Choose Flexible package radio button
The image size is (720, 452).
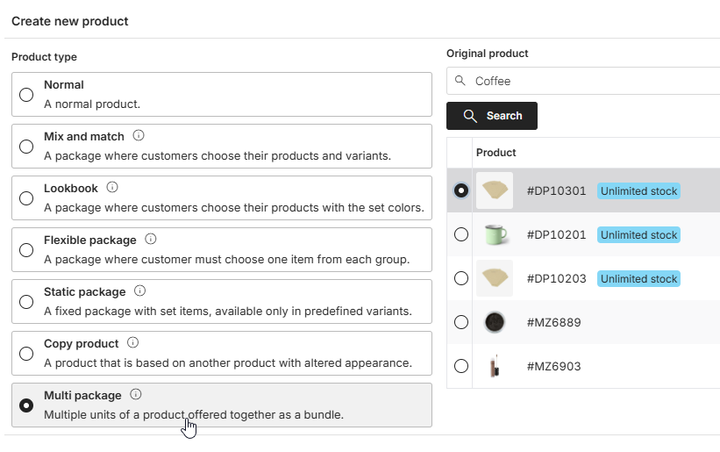click(26, 250)
